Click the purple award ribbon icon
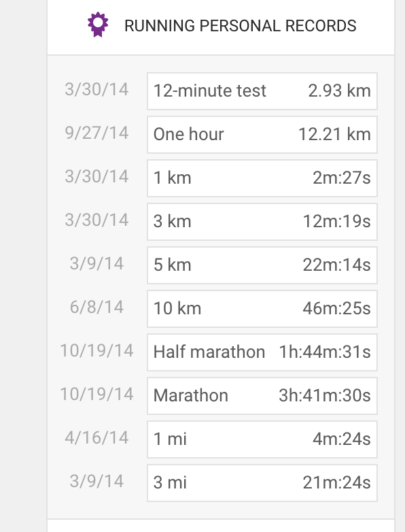 pyautogui.click(x=98, y=24)
